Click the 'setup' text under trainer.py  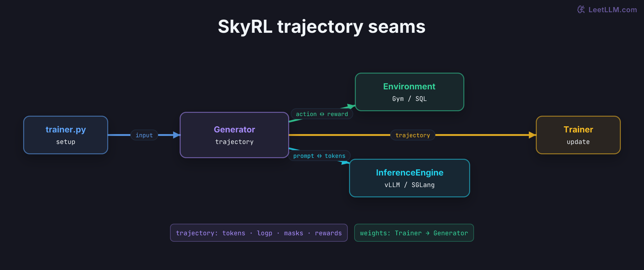(x=66, y=142)
